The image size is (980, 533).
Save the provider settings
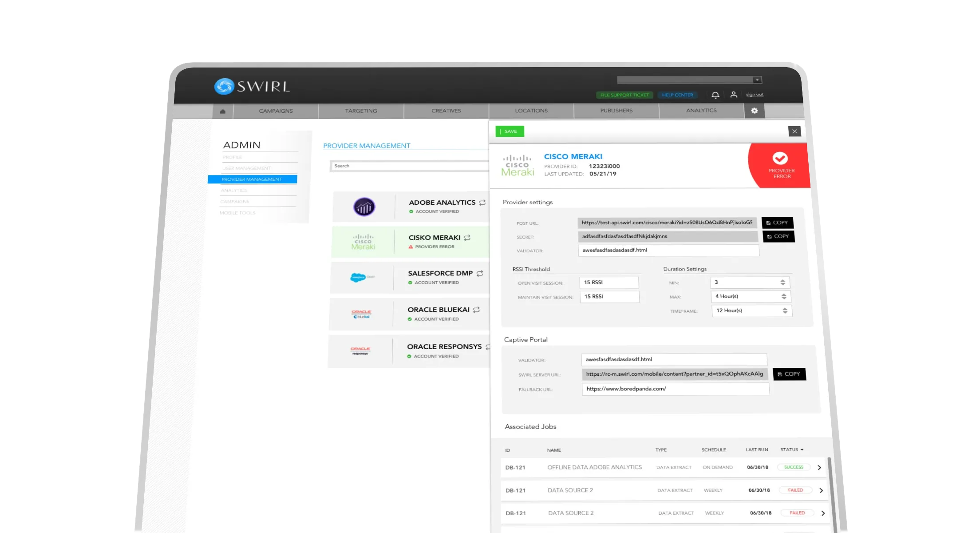point(510,131)
